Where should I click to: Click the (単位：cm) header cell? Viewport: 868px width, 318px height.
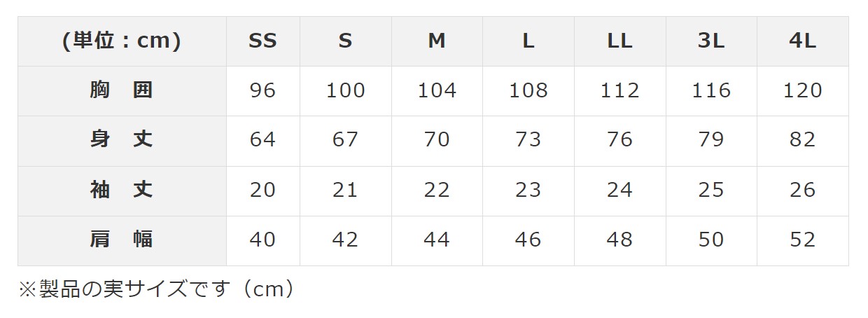(x=122, y=41)
